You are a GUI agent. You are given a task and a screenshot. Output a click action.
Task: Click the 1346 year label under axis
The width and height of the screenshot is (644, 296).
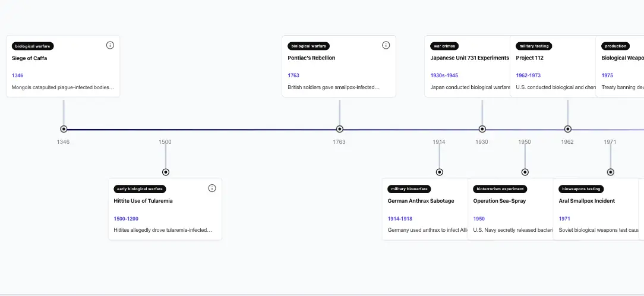coord(63,142)
